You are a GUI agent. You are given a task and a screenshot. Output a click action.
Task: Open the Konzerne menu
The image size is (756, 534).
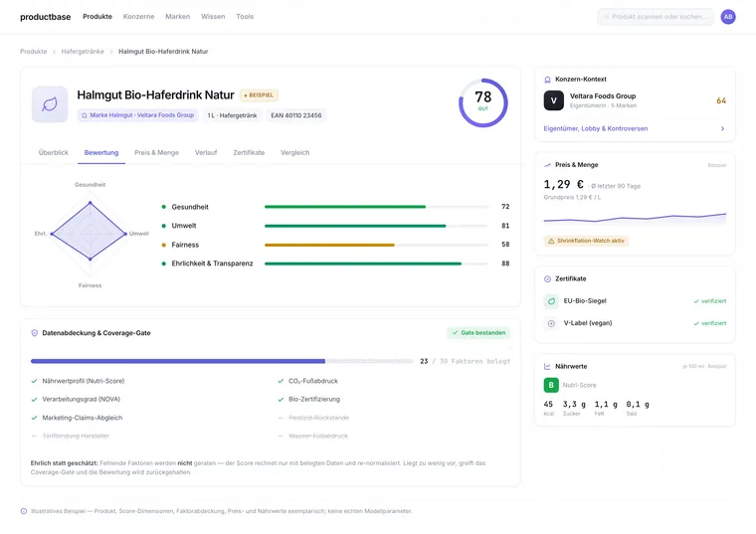[139, 16]
